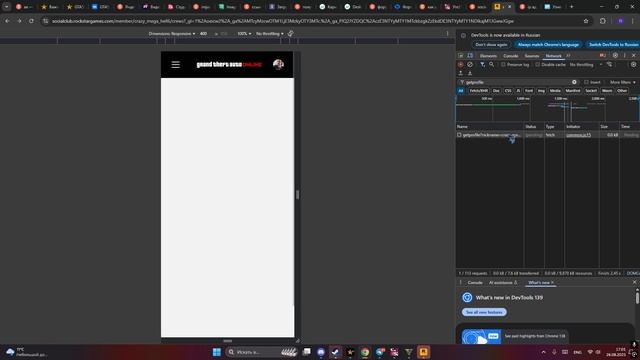Image resolution: width=640 pixels, height=360 pixels.
Task: Bookmark this page star icon
Action: click(x=586, y=21)
